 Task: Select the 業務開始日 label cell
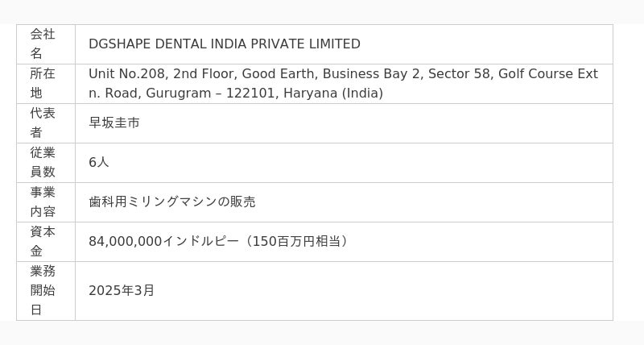(46, 291)
